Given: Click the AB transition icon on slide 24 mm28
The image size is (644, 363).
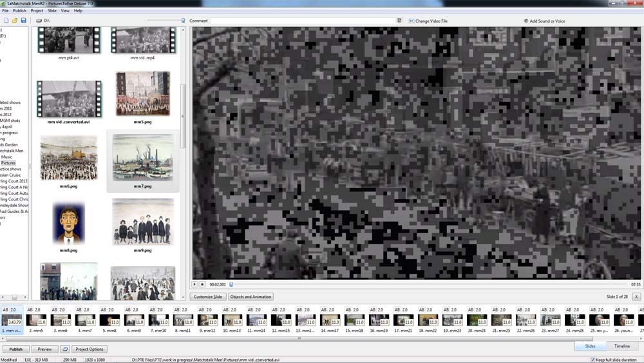Looking at the screenshot, I should coord(569,309).
